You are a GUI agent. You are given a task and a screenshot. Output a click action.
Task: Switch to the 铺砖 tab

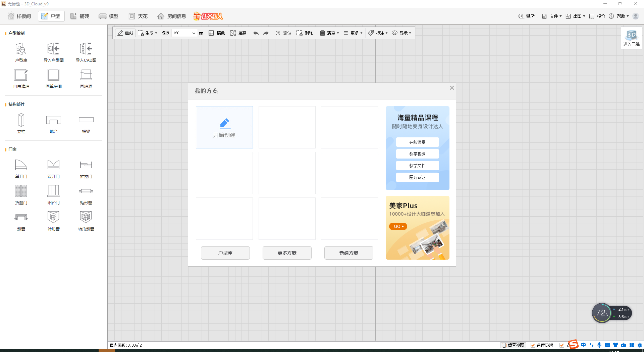80,16
